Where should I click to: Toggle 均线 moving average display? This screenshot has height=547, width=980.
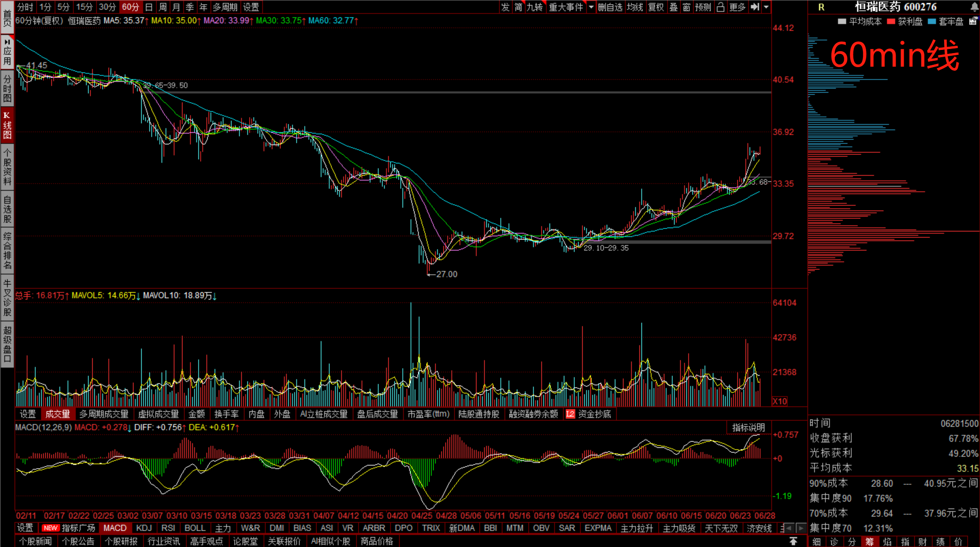pyautogui.click(x=635, y=7)
